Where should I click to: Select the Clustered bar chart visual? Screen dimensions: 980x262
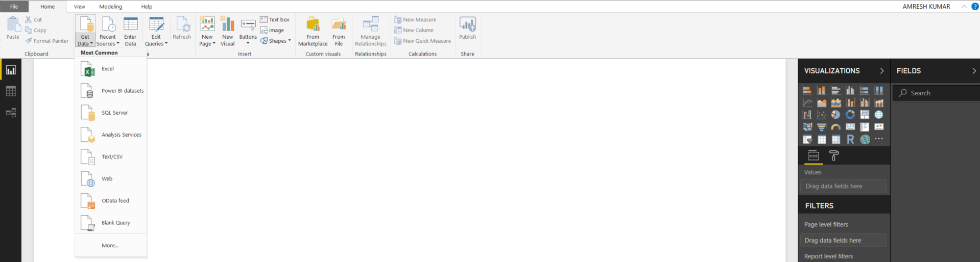click(836, 90)
